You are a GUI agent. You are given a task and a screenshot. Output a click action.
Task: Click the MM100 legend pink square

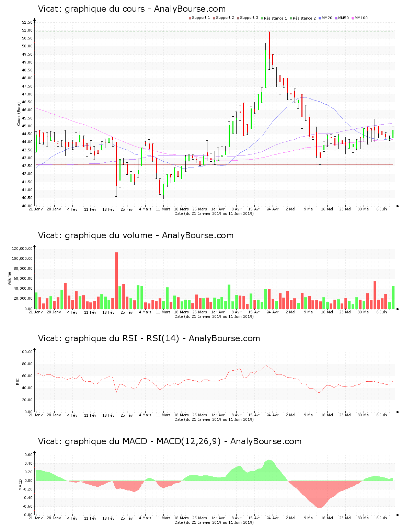click(x=353, y=18)
